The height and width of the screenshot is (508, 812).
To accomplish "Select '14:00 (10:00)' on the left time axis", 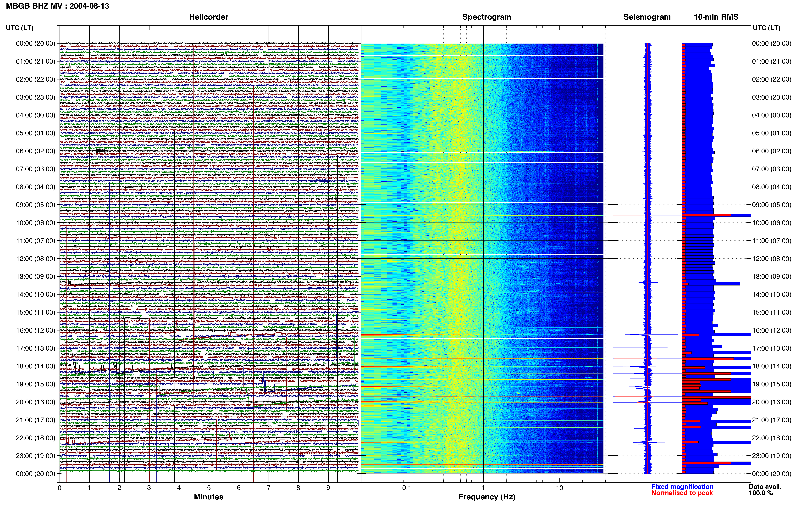I will click(x=36, y=295).
